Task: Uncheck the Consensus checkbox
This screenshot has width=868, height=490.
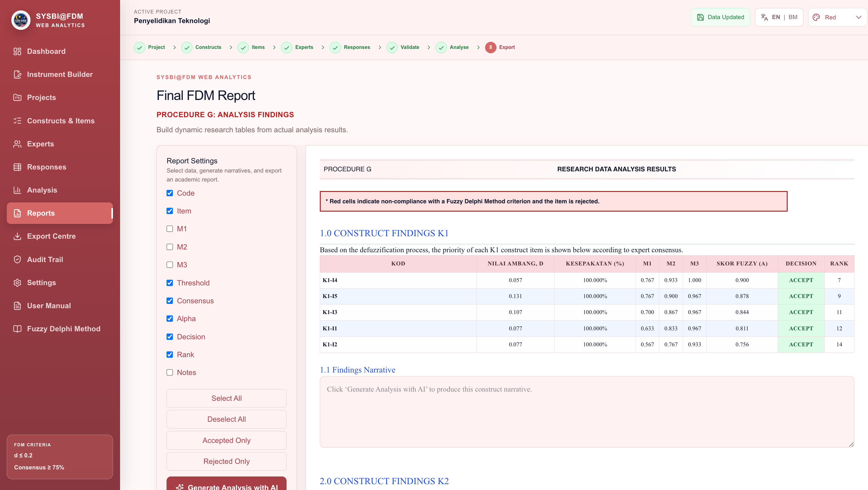Action: point(170,301)
